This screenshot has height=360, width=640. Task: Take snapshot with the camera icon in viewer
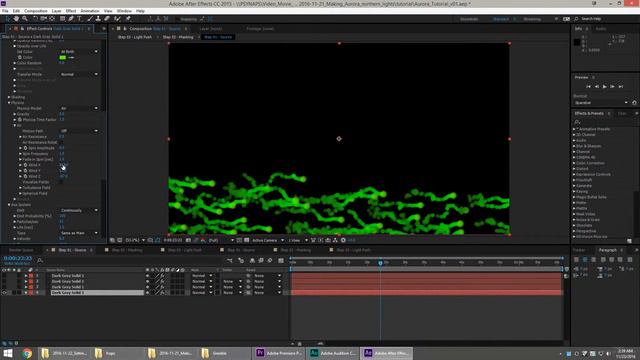(x=188, y=240)
